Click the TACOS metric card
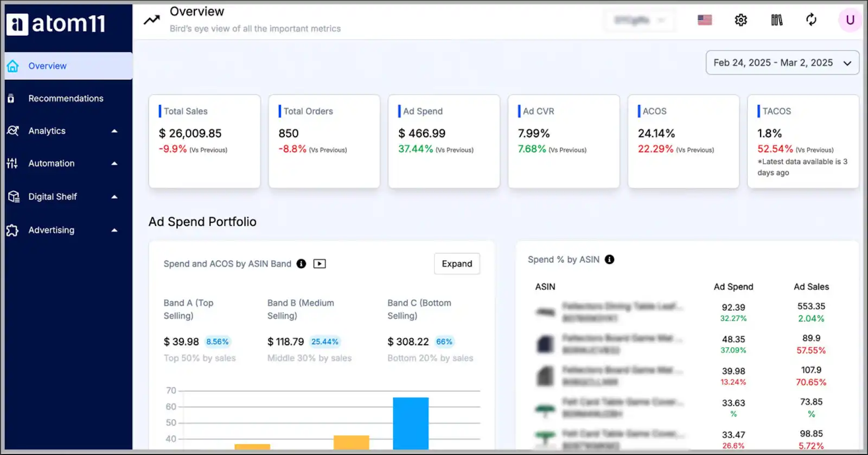This screenshot has height=455, width=868. tap(803, 142)
